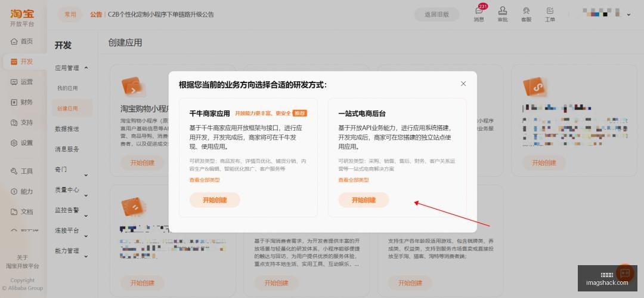
Task: Open 我的应用 submenu item
Action: tap(67, 88)
